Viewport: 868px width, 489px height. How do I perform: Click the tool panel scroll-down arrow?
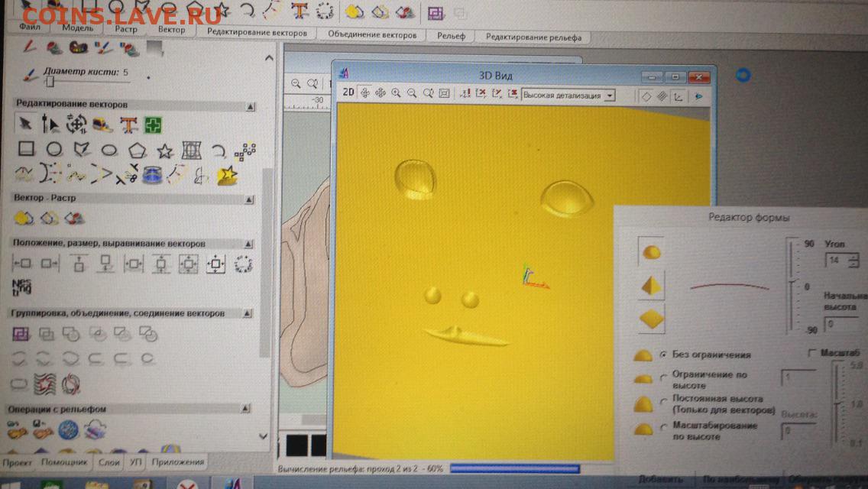point(264,436)
